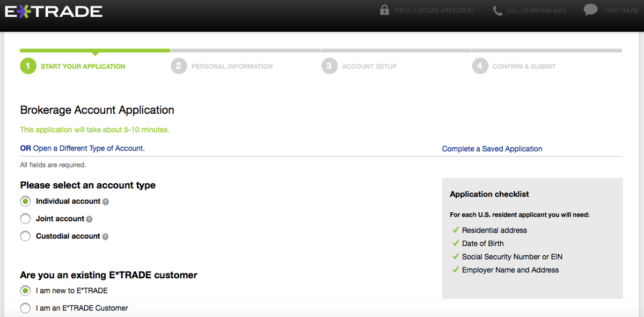The image size is (644, 317).
Task: Click the Custodial account help question icon
Action: [x=105, y=236]
